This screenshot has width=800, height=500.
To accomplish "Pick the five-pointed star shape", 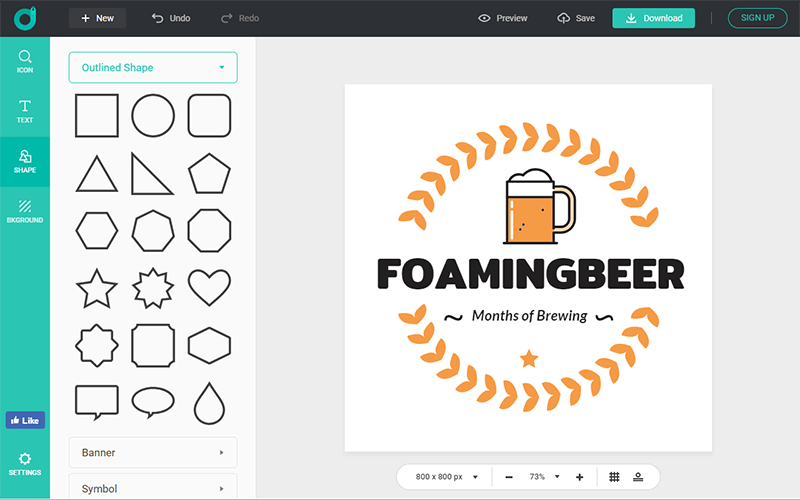I will (97, 288).
